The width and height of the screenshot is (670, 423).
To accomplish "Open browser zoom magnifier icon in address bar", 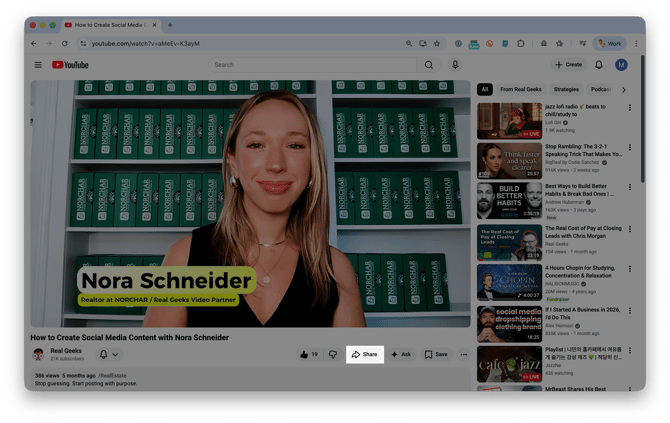I will (409, 44).
